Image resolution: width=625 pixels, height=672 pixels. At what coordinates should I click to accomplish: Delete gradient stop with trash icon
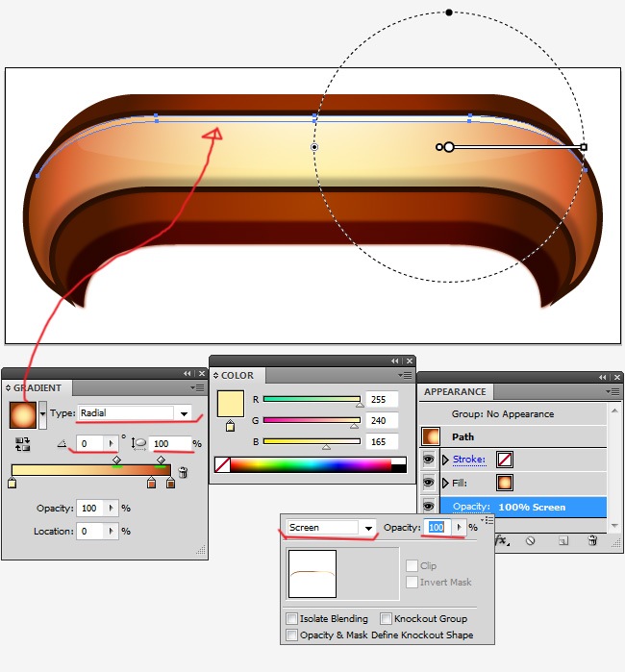point(183,472)
